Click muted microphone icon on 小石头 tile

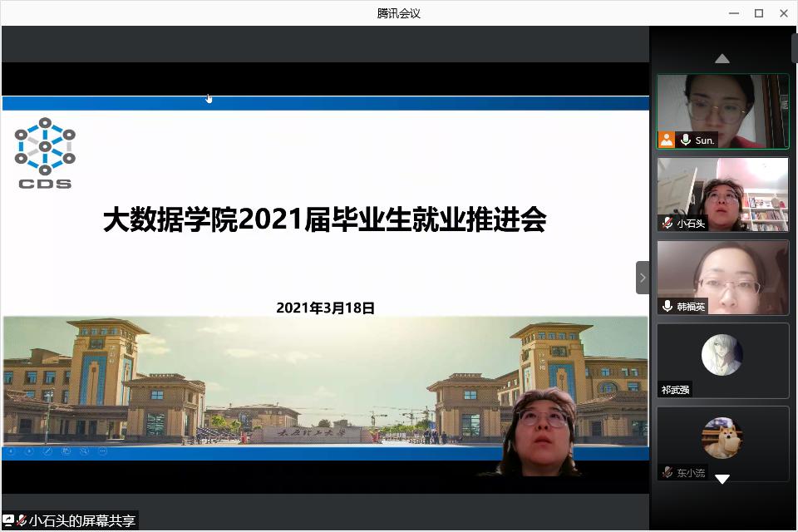point(667,223)
